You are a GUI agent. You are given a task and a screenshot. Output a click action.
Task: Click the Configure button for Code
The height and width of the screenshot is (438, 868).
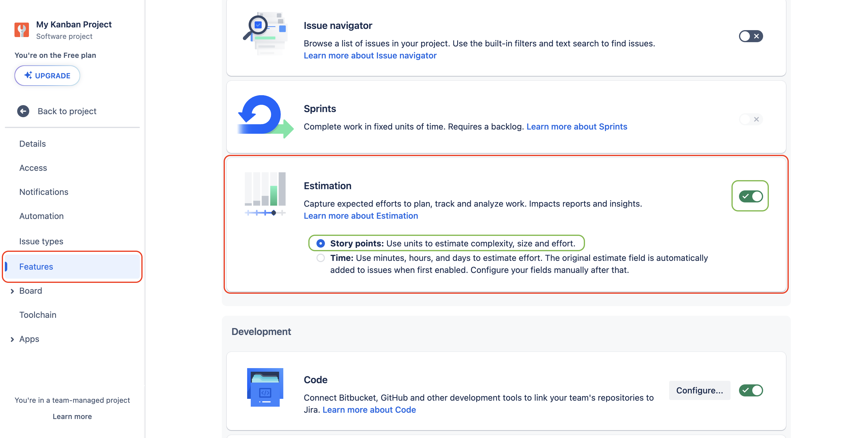point(699,390)
